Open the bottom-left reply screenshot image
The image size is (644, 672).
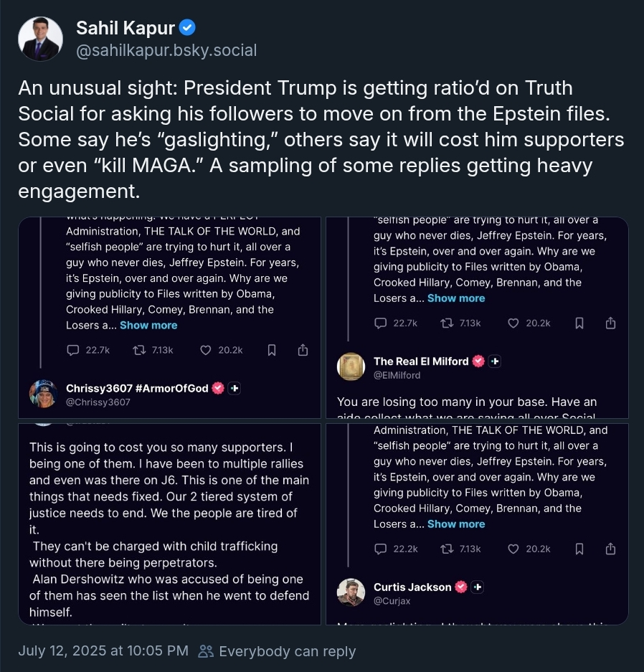(169, 524)
